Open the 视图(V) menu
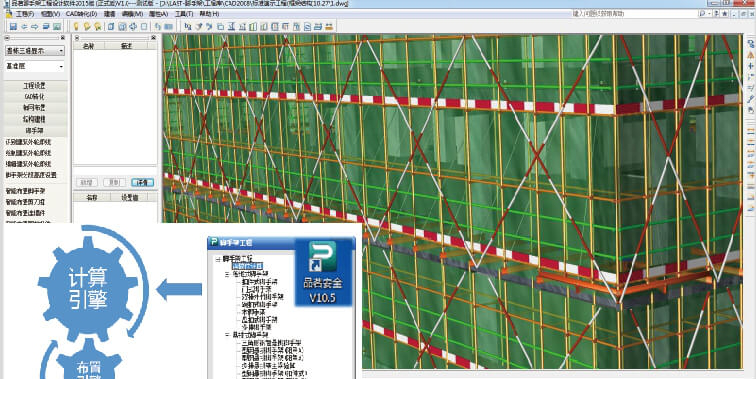The width and height of the screenshot is (756, 394). click(x=50, y=14)
